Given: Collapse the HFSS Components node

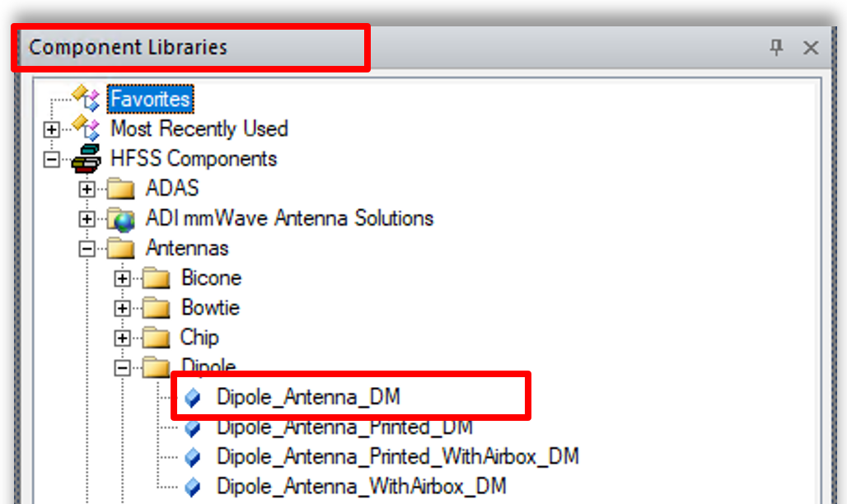Looking at the screenshot, I should tap(52, 159).
